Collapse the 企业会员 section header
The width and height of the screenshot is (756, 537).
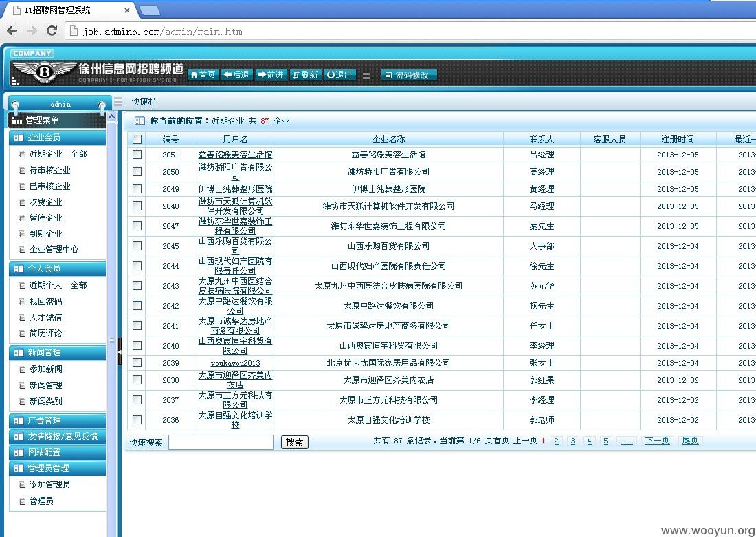click(x=57, y=138)
